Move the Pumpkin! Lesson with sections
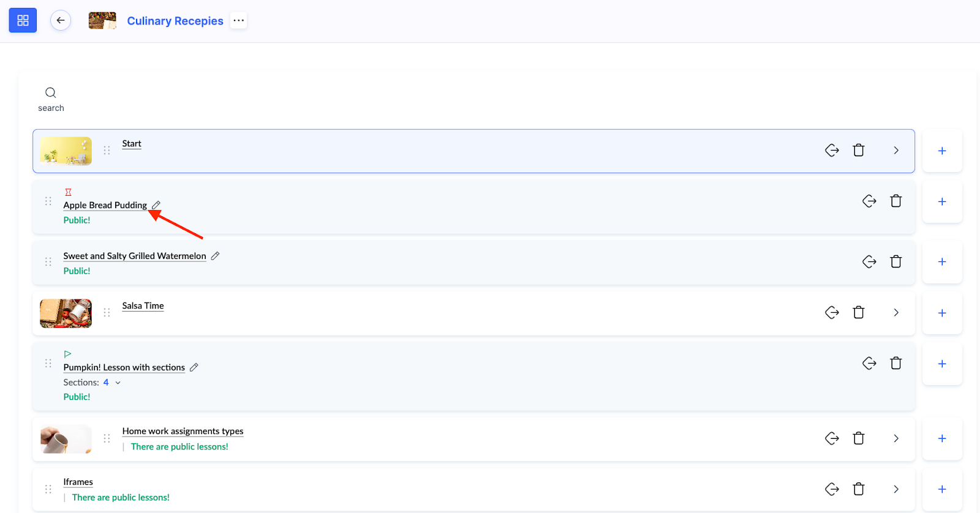The image size is (980, 513). pyautogui.click(x=869, y=363)
